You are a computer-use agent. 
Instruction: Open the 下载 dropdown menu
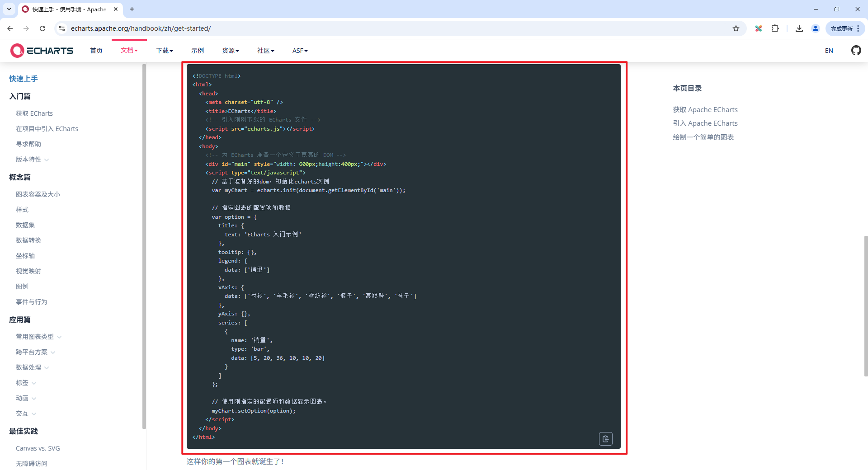165,51
